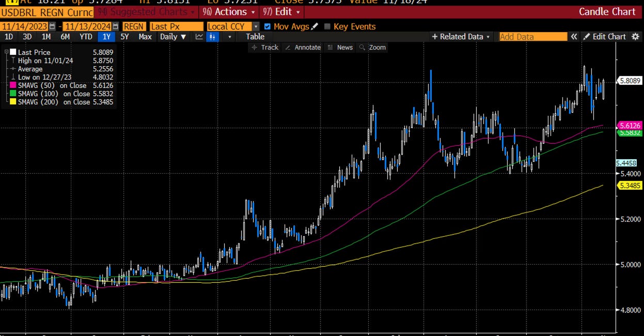Viewport: 644px width, 336px height.
Task: Click the start date field 11/14/2023
Action: point(24,26)
